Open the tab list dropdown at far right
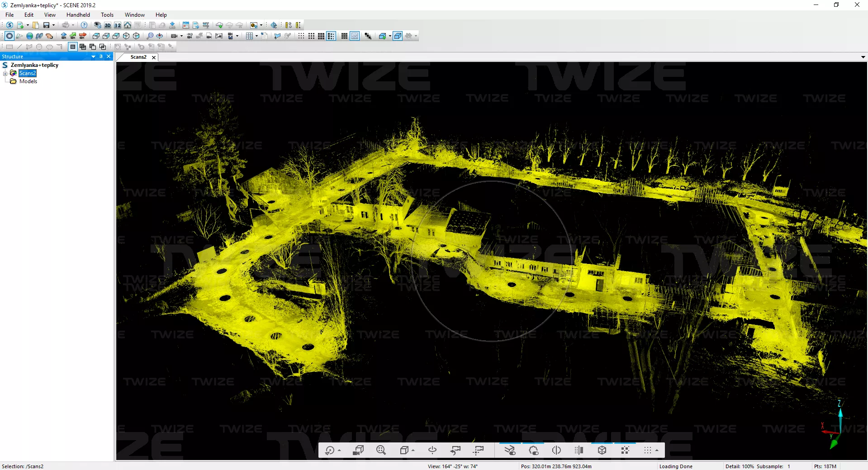The height and width of the screenshot is (470, 868). [863, 57]
